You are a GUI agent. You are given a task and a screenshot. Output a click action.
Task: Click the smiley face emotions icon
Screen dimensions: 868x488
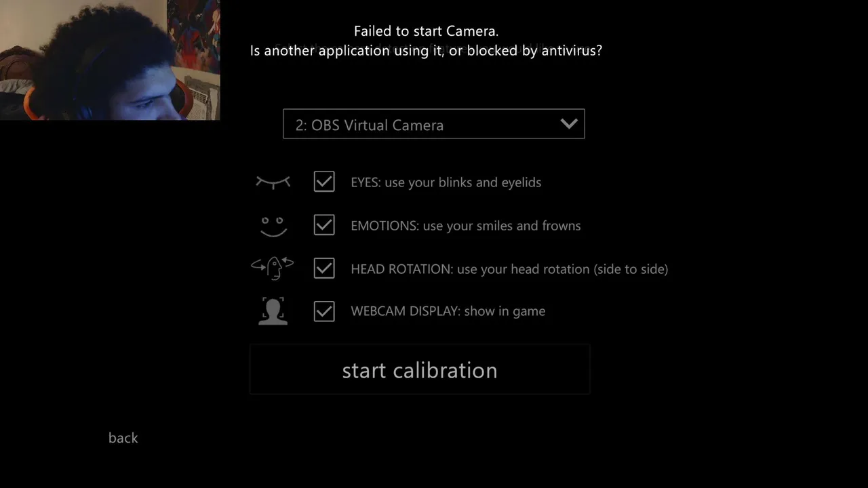pos(273,226)
